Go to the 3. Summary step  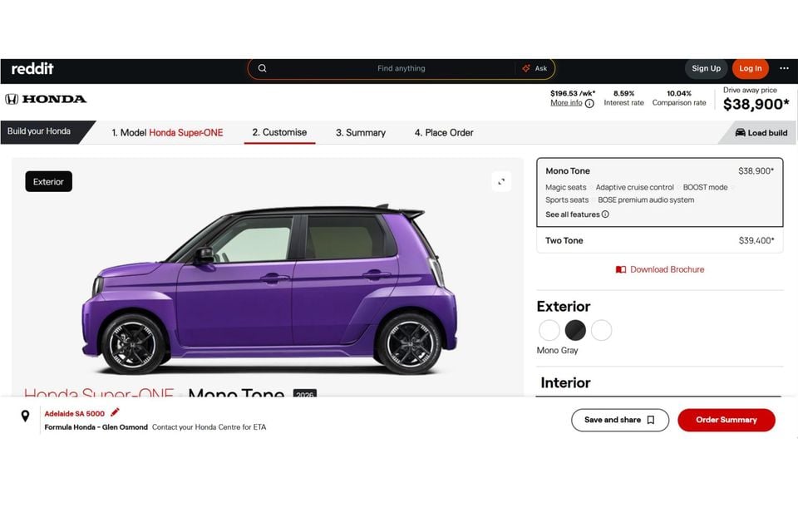pos(360,133)
